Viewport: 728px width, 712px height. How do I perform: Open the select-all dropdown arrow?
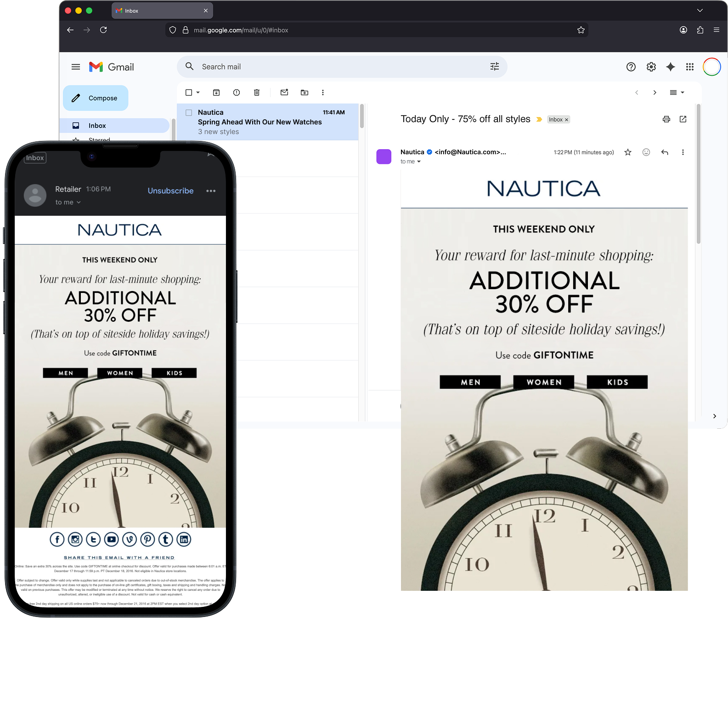(x=198, y=93)
